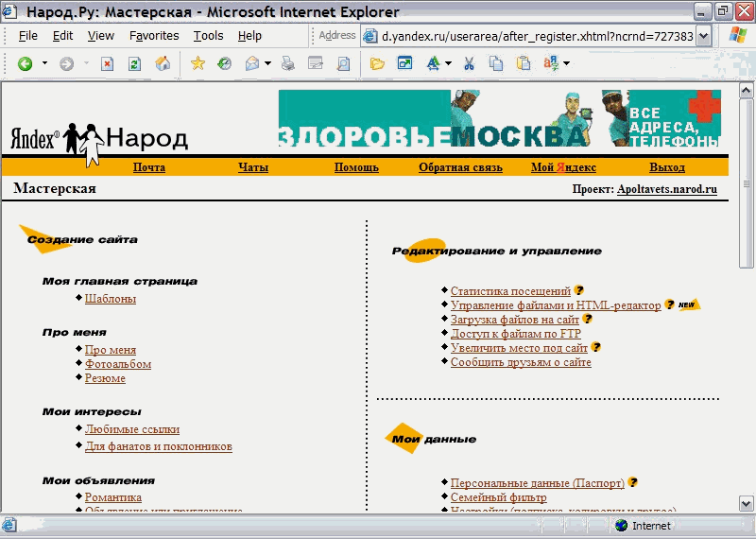The width and height of the screenshot is (756, 539).
Task: Click the open Folders icon
Action: 377,63
